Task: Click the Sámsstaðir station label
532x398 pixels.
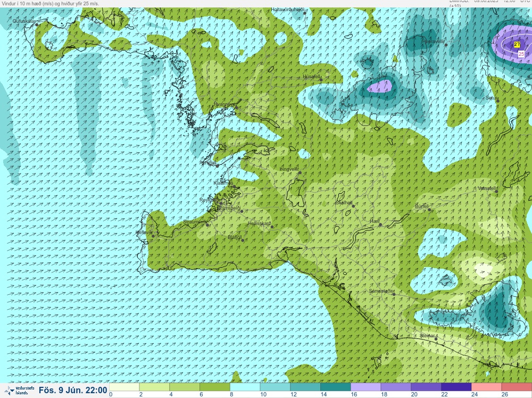Action: coord(381,291)
